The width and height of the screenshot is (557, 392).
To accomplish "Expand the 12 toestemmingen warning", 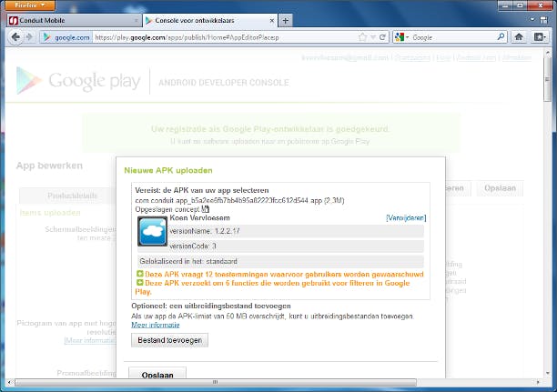I will pos(140,274).
